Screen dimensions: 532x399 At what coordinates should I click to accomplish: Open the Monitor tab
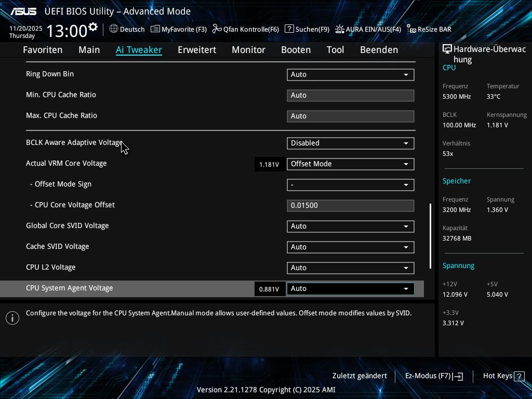(249, 50)
